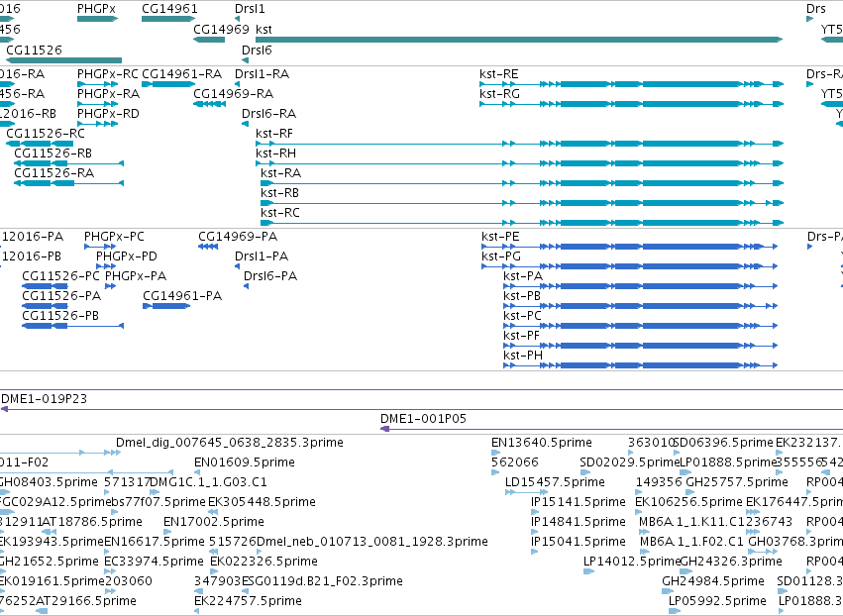Select the PHGPx-PC protein label
Viewport: 843px width, 616px height.
pos(114,237)
